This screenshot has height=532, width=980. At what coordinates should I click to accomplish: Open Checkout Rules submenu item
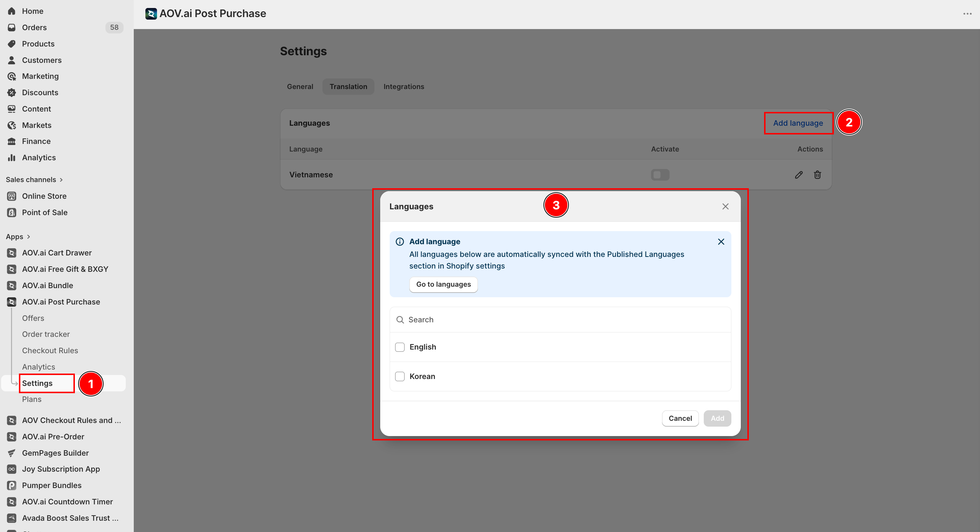click(50, 351)
